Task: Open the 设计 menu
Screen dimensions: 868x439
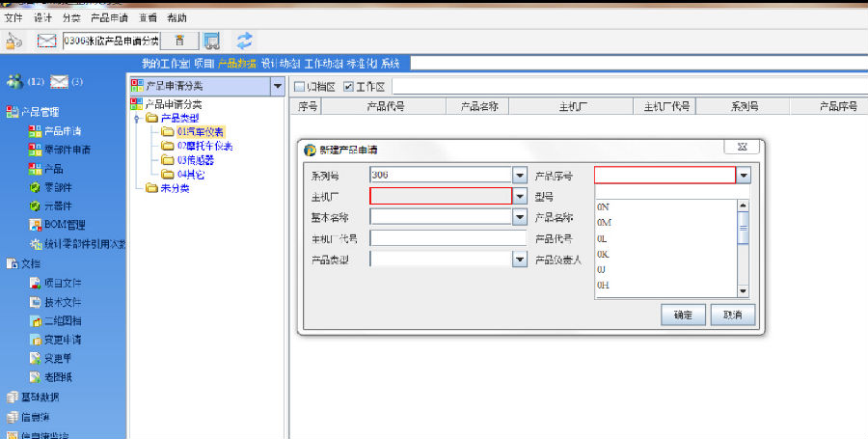Action: [42, 17]
